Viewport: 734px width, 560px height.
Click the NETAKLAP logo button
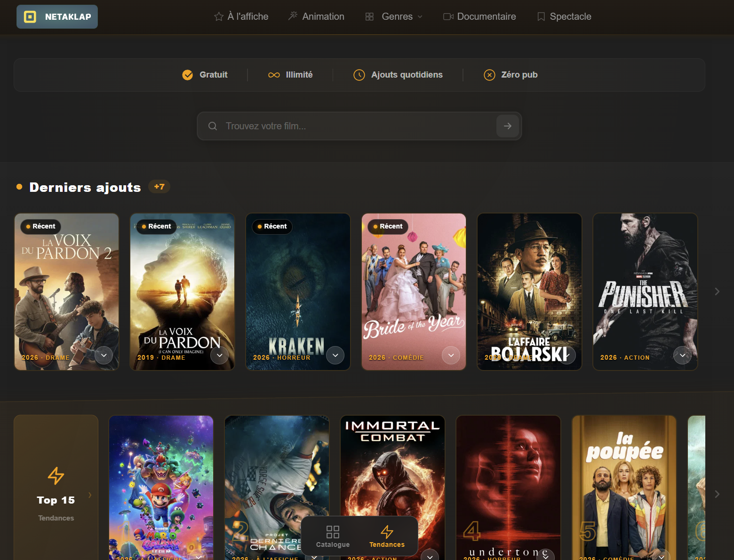[57, 17]
